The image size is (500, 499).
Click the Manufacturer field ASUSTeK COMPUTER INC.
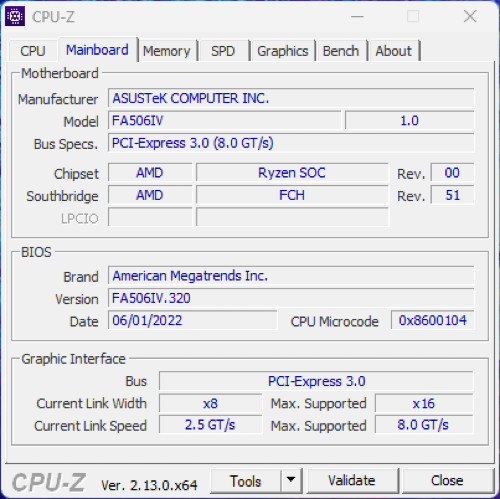pos(291,98)
